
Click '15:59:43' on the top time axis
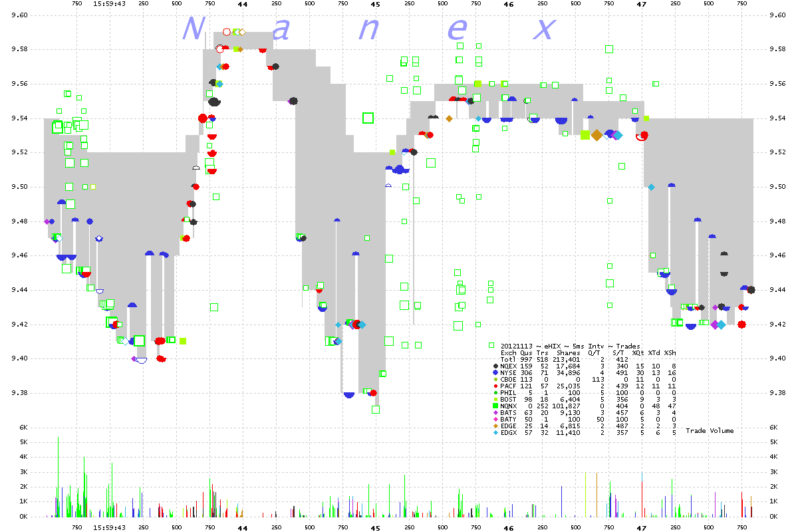109,4
